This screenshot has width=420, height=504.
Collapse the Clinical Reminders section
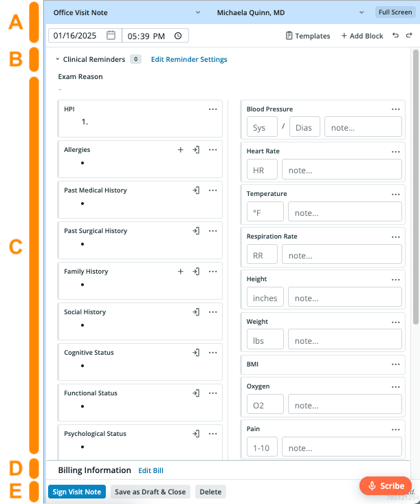[58, 59]
